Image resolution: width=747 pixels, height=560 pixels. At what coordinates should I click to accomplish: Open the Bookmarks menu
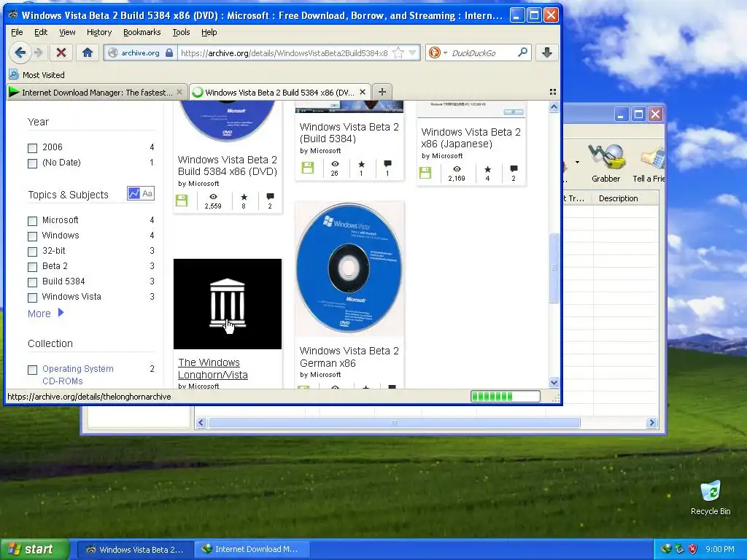pos(142,32)
